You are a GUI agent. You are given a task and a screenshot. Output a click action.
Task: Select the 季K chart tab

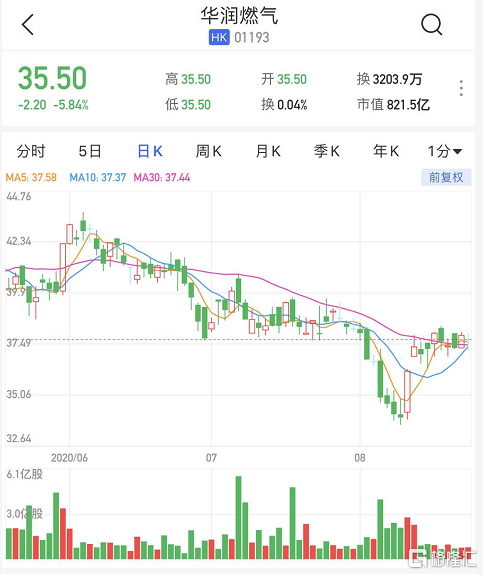[x=327, y=151]
